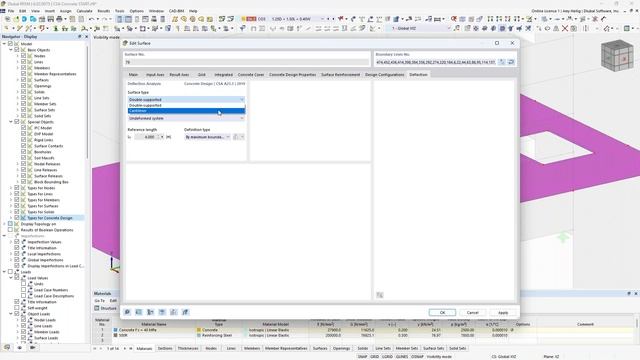Viewport: 640px width, 360px height.
Task: Click the fifth icon in the dialog's bottom toolbar
Action: [173, 312]
